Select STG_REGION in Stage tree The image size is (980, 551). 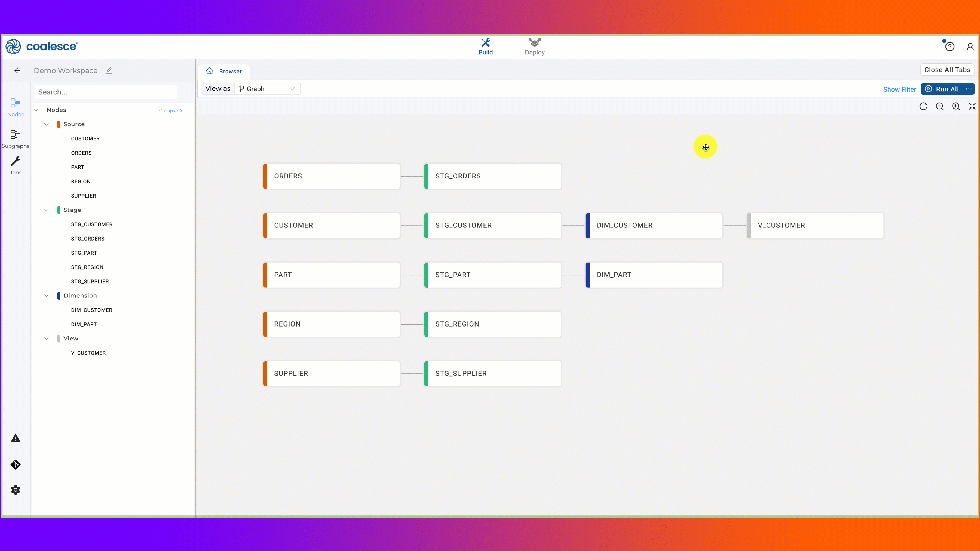point(87,267)
